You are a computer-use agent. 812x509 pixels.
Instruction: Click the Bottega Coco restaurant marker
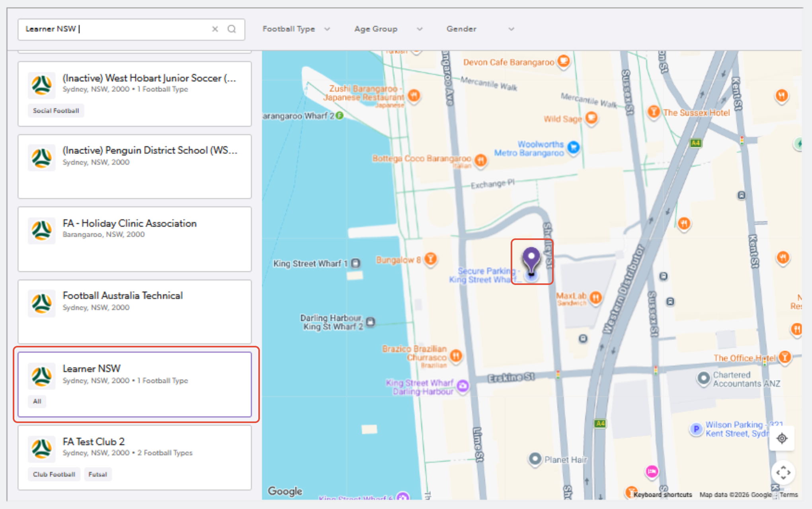481,160
